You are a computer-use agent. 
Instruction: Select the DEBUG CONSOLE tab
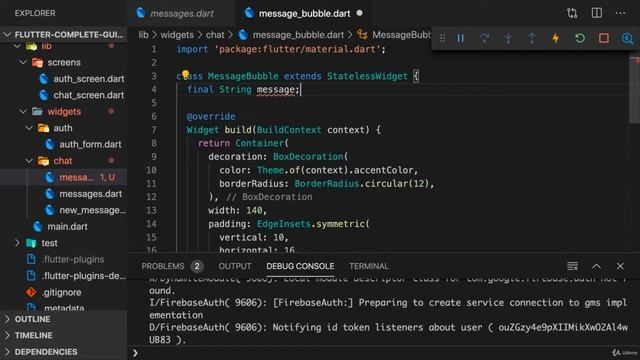[x=300, y=266]
